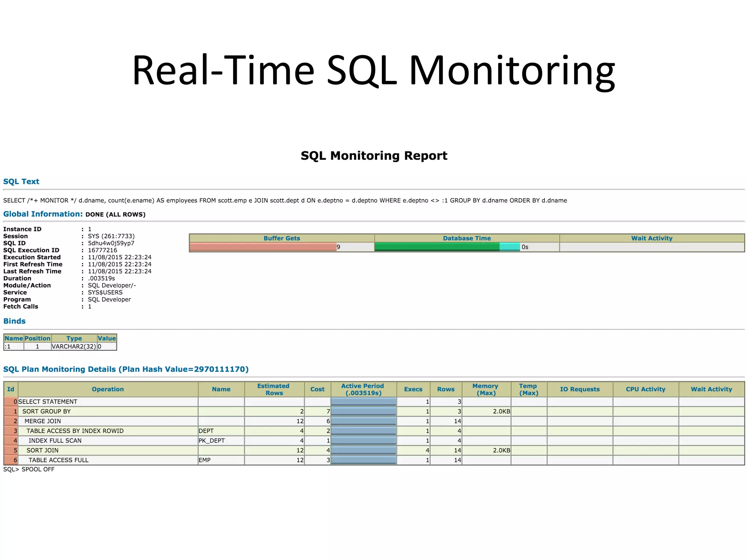
Task: Click the Active Period column header
Action: coord(363,389)
